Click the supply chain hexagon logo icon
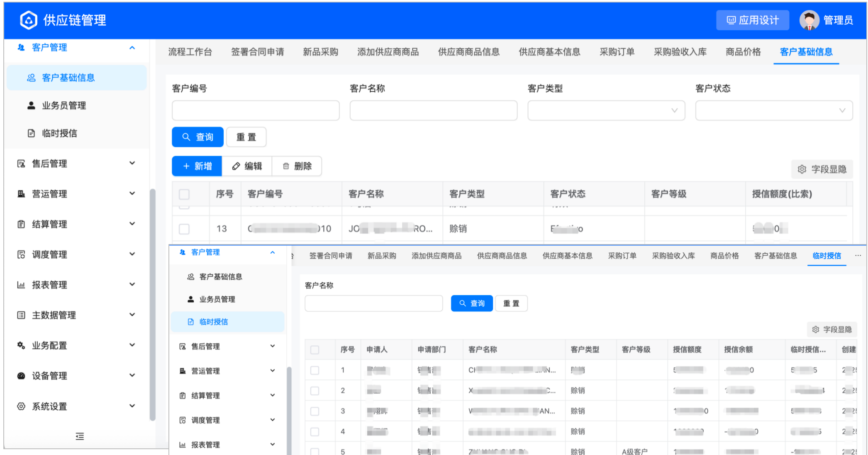The image size is (868, 455). pos(29,20)
